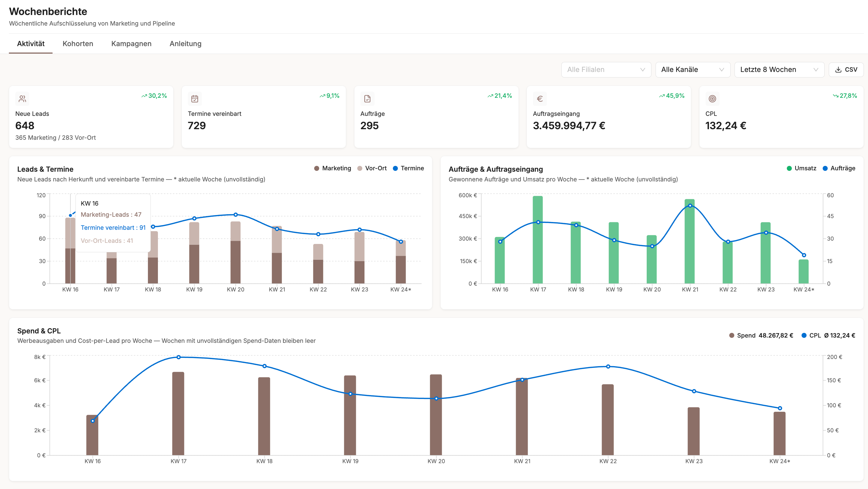The height and width of the screenshot is (489, 868).
Task: Click the document check icon on Aufträge card
Action: [367, 99]
